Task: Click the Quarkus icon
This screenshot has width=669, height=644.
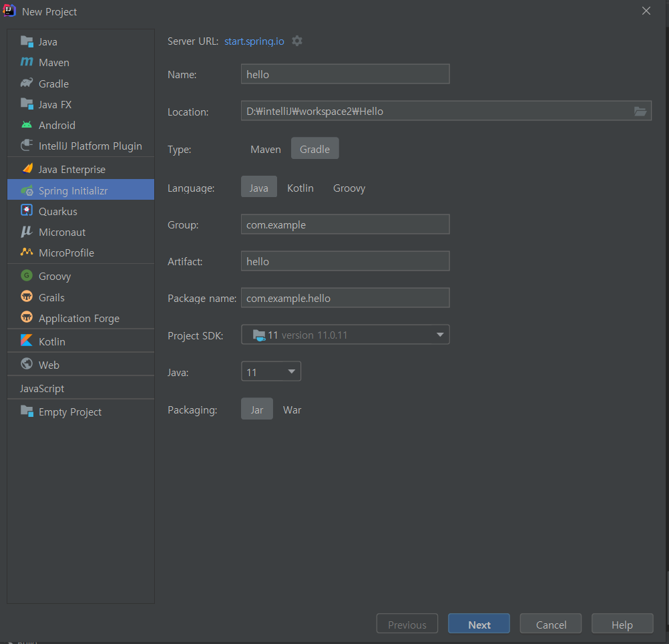Action: coord(27,210)
